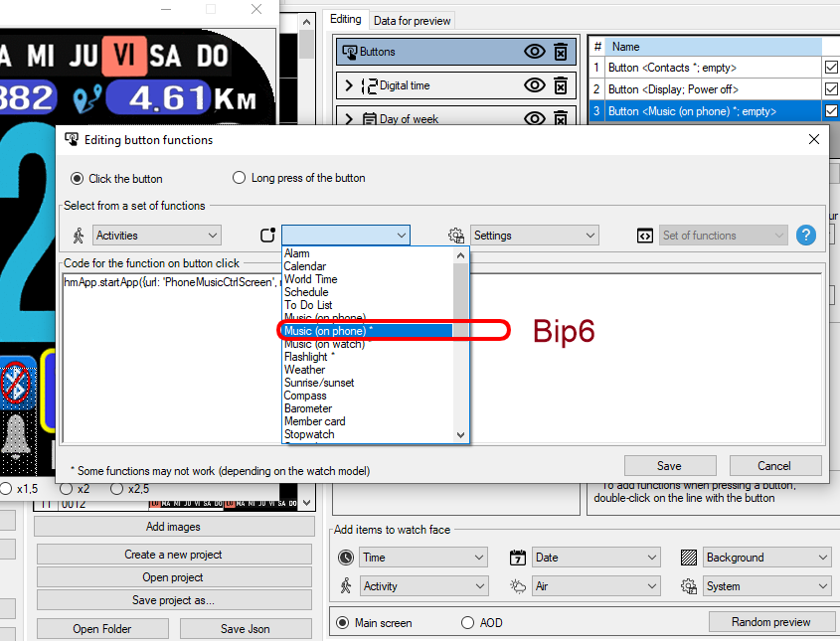Click the bell alarm icon in preview
The width and height of the screenshot is (840, 641).
coord(16,436)
